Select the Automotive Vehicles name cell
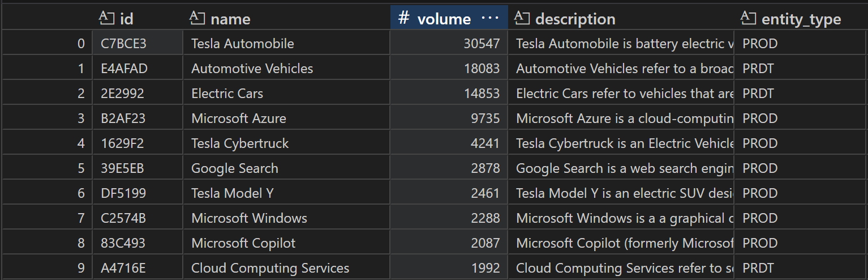 pyautogui.click(x=286, y=69)
